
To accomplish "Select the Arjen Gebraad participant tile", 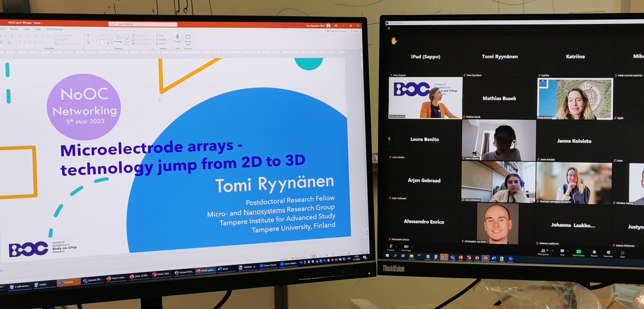I will (x=425, y=181).
